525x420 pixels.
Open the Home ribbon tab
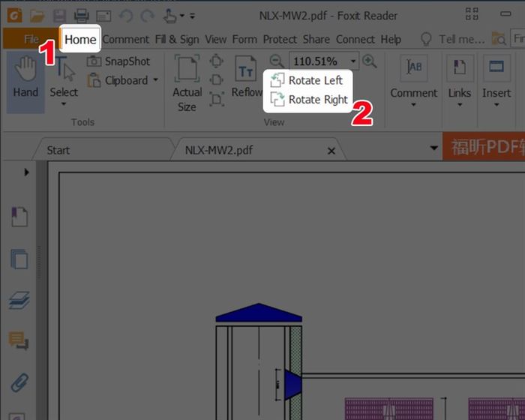pyautogui.click(x=80, y=39)
